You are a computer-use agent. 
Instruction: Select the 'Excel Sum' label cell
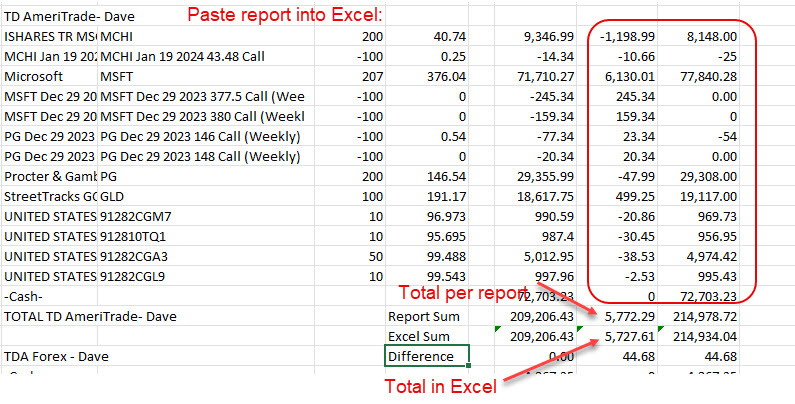(427, 337)
